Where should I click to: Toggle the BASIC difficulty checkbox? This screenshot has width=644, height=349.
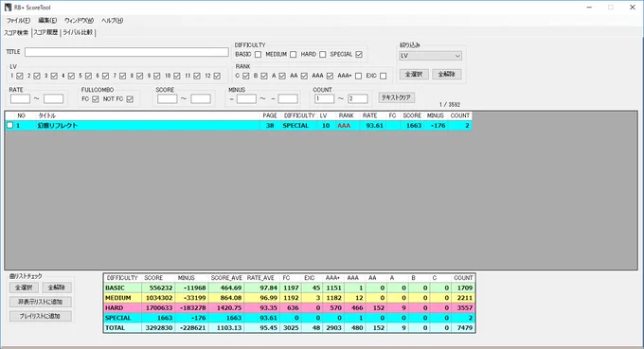[x=258, y=54]
